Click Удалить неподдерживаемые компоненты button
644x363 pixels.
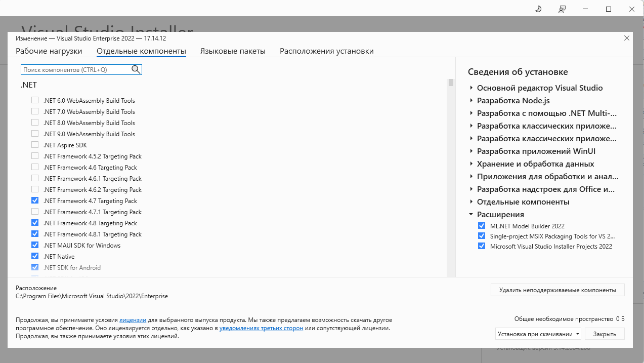pos(557,290)
